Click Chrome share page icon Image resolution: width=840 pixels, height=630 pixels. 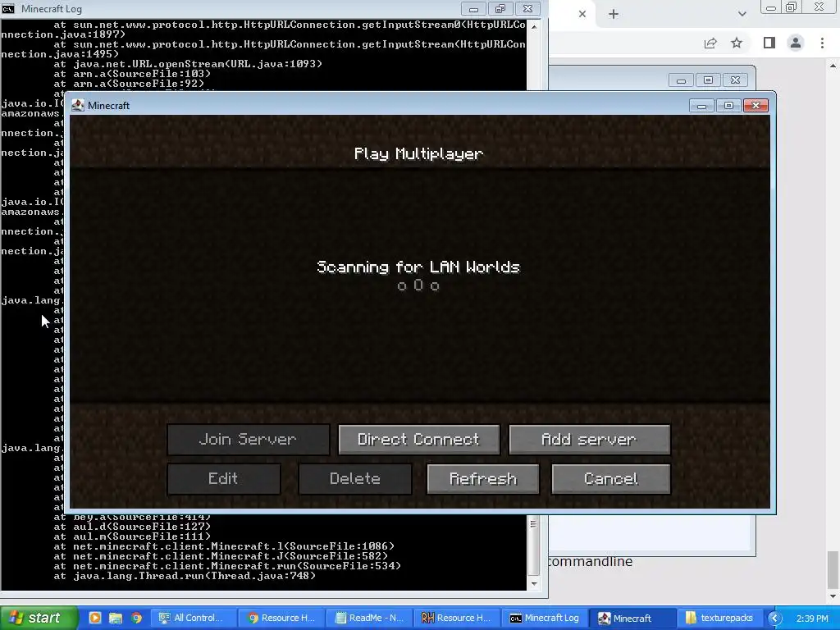coord(710,43)
